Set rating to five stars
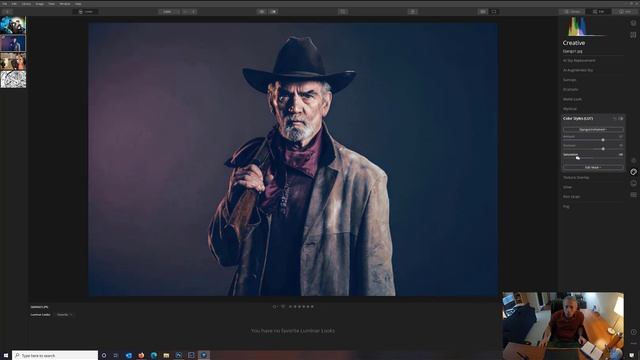 point(312,307)
